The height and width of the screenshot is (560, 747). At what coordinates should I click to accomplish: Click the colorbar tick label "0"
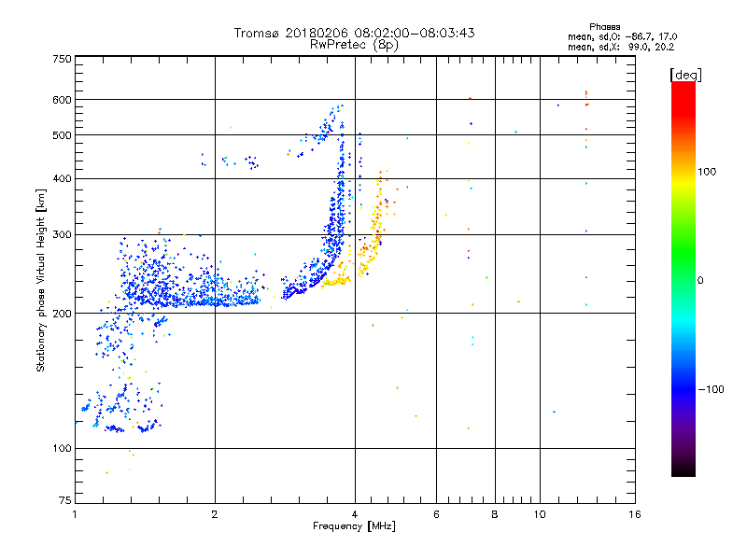[700, 281]
